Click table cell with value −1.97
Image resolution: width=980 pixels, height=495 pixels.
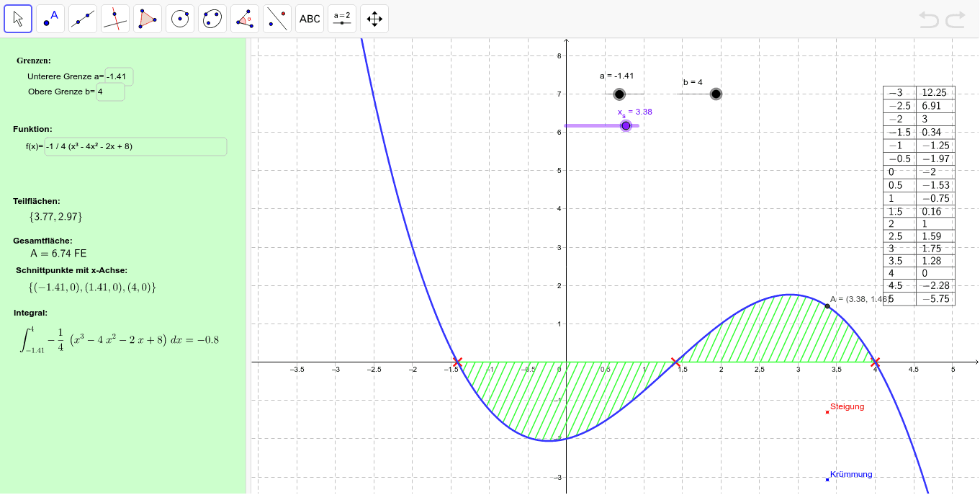click(x=935, y=159)
